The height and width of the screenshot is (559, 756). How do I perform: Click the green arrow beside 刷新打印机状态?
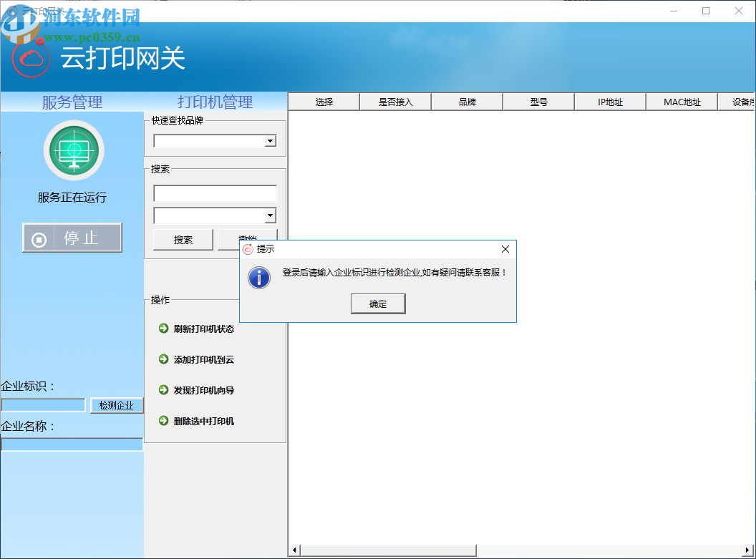163,329
